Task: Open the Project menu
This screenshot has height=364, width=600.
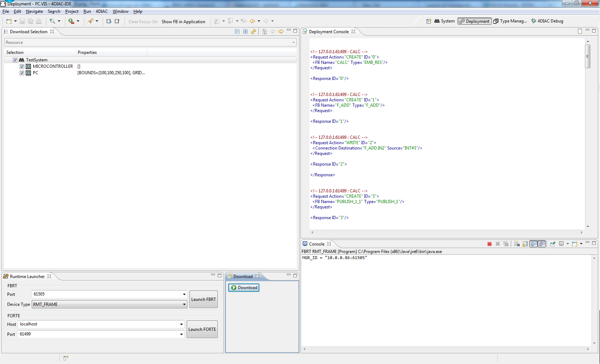Action: tap(72, 11)
